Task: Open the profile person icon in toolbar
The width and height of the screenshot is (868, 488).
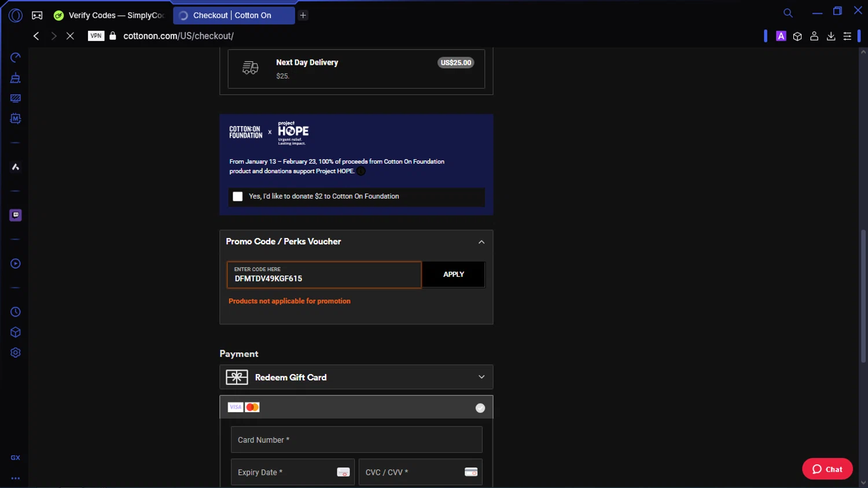Action: 814,36
